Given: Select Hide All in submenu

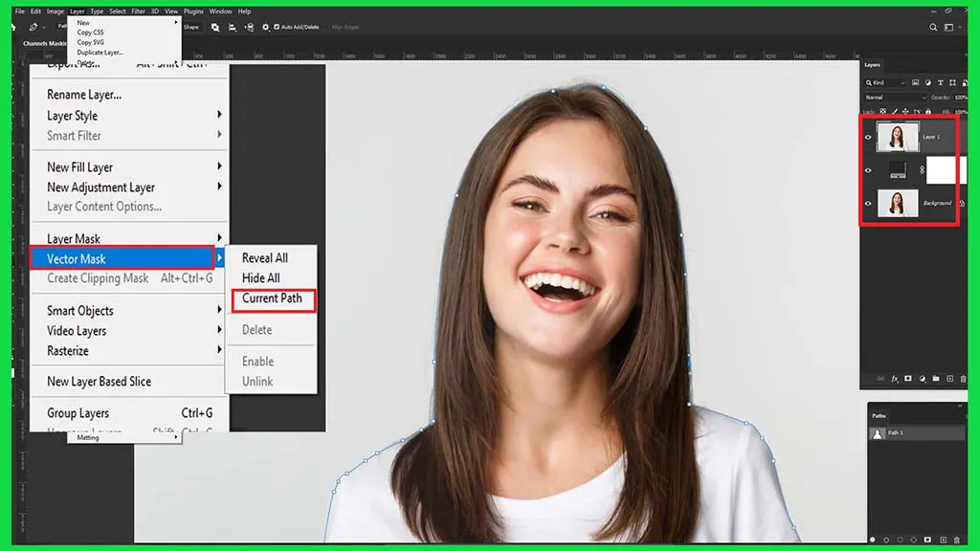Looking at the screenshot, I should click(260, 278).
